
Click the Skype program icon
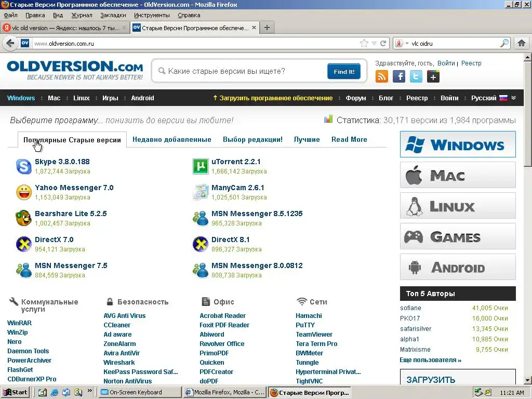click(x=24, y=166)
